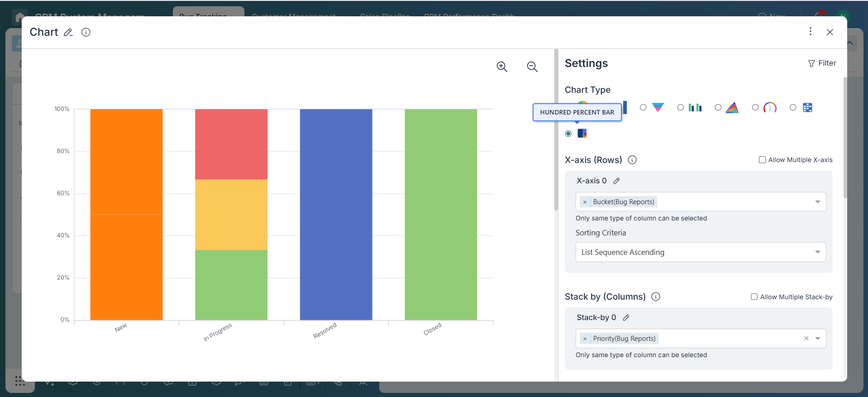This screenshot has height=397, width=868.
Task: Remove Bucket(Bug Reports) tag from X-axis
Action: click(x=585, y=202)
